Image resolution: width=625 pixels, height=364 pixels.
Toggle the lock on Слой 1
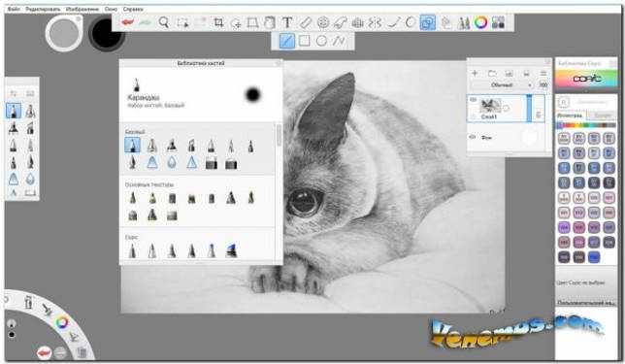(x=539, y=115)
